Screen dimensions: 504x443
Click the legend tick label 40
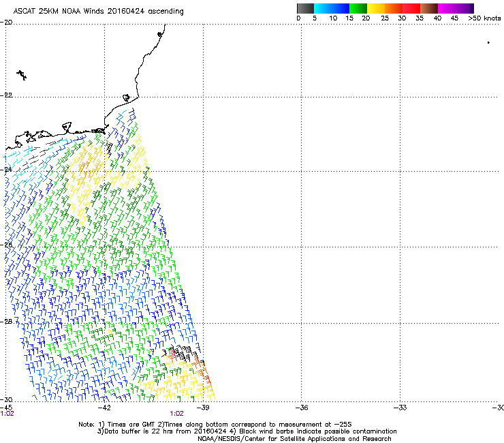pos(437,18)
